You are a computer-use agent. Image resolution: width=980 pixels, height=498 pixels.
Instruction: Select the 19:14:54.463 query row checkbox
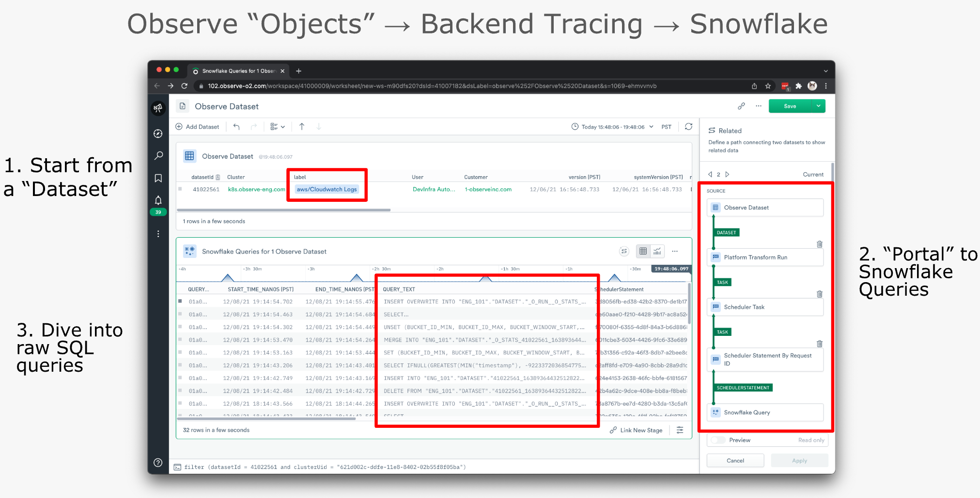coord(180,314)
